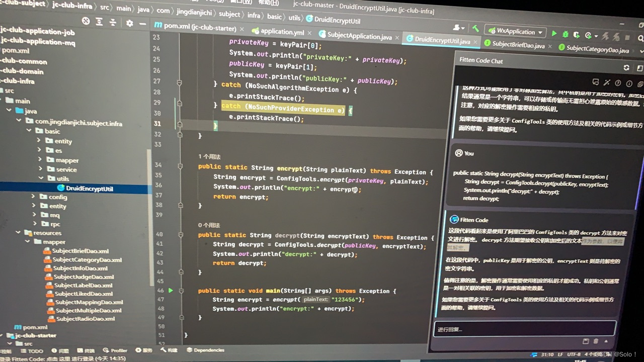Expand the config folder
This screenshot has height=362, width=644.
click(33, 197)
